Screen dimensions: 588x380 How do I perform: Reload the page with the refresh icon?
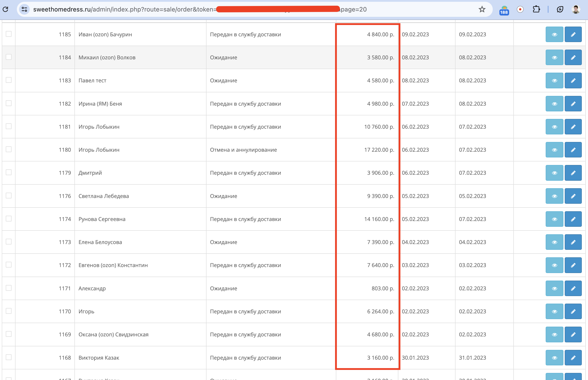click(6, 9)
